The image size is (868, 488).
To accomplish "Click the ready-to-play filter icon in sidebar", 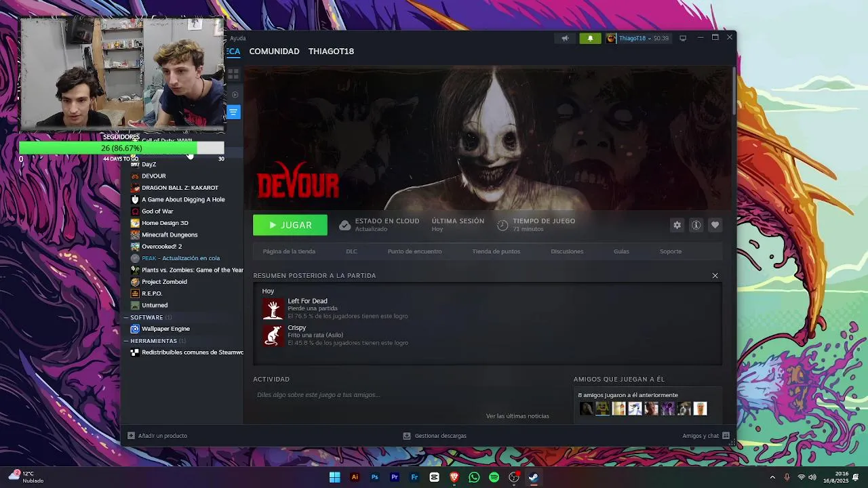I will pyautogui.click(x=235, y=94).
